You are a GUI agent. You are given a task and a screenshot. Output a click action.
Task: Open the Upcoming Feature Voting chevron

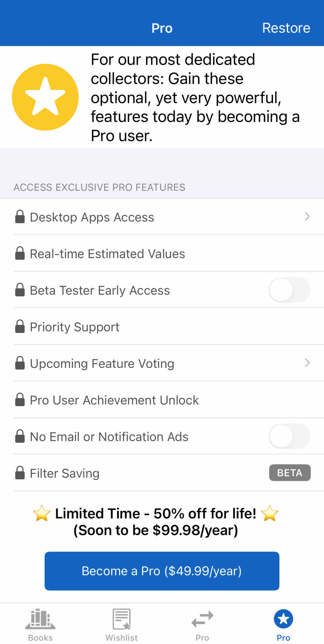[307, 363]
